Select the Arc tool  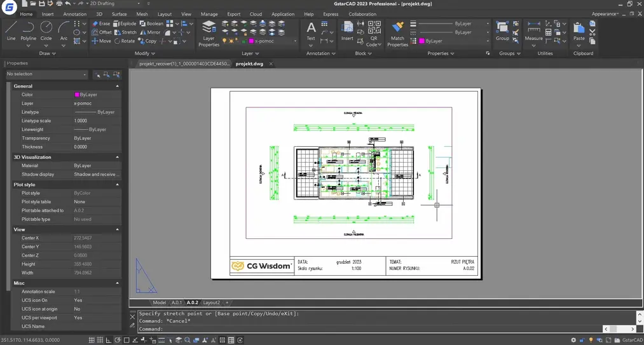pos(64,31)
